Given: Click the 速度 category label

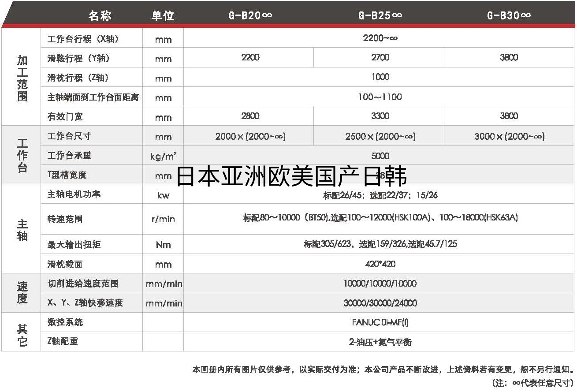Looking at the screenshot, I should [22, 293].
